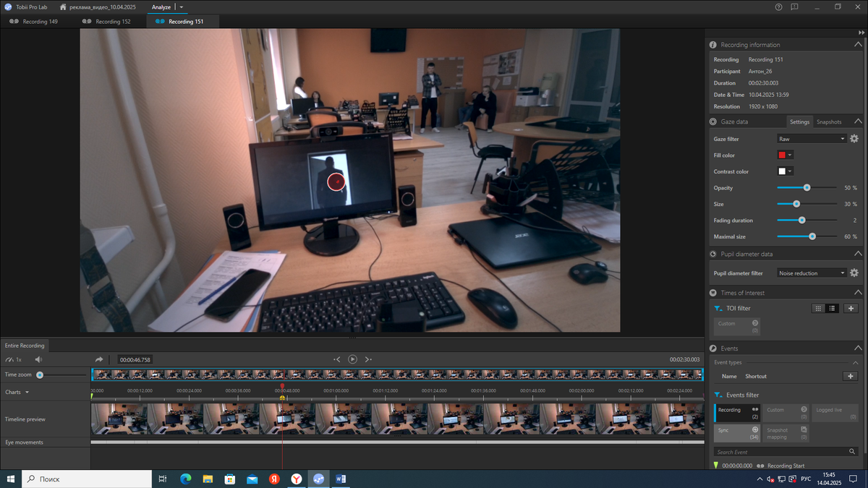Open the Snapshots tab in Gaze data
This screenshot has width=868, height=488.
click(829, 122)
